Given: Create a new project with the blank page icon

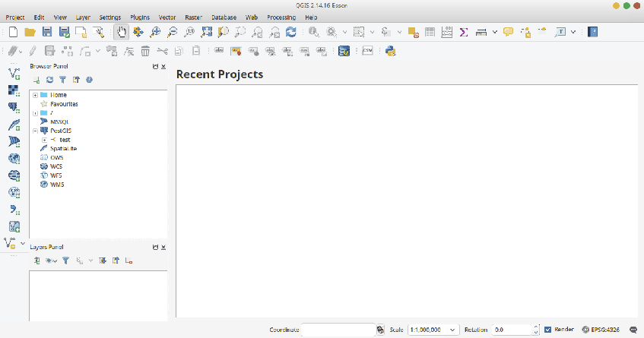Looking at the screenshot, I should pos(13,32).
